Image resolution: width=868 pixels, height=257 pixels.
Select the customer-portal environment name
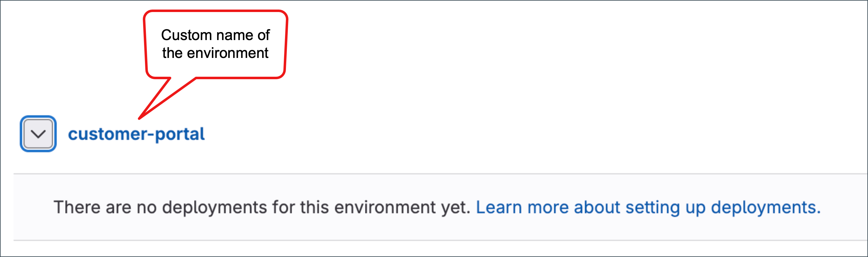coord(136,134)
